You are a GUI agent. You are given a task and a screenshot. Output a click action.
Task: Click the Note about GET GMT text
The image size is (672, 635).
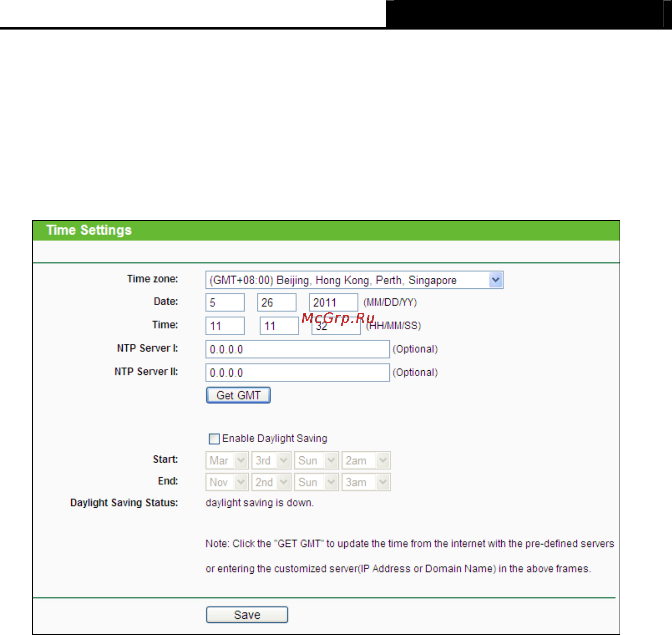coord(410,556)
